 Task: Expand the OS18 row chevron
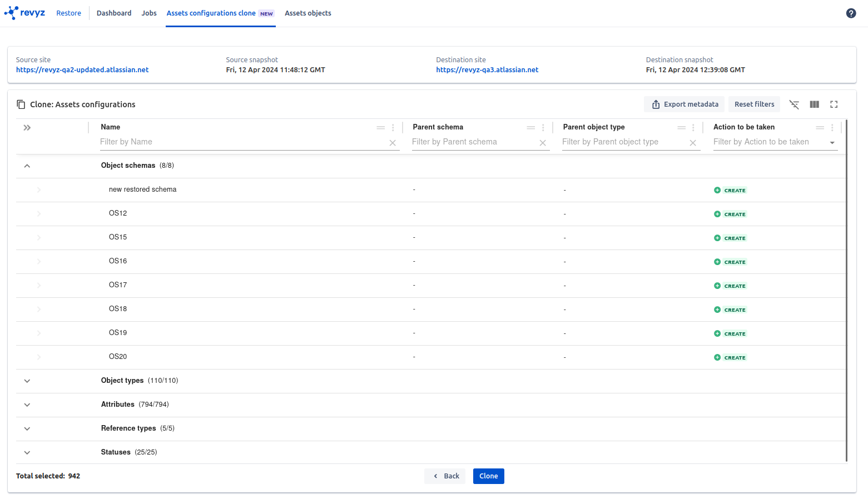[x=39, y=310]
